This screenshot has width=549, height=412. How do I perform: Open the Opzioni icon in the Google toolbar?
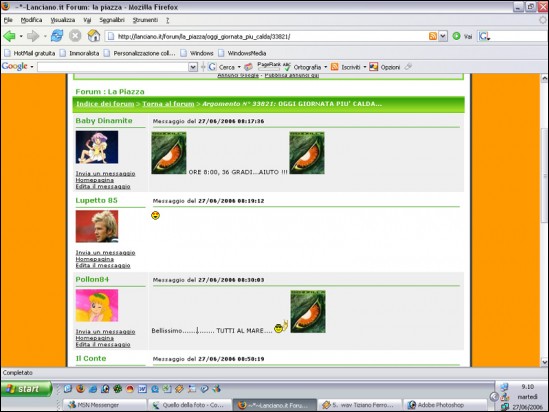[x=374, y=67]
